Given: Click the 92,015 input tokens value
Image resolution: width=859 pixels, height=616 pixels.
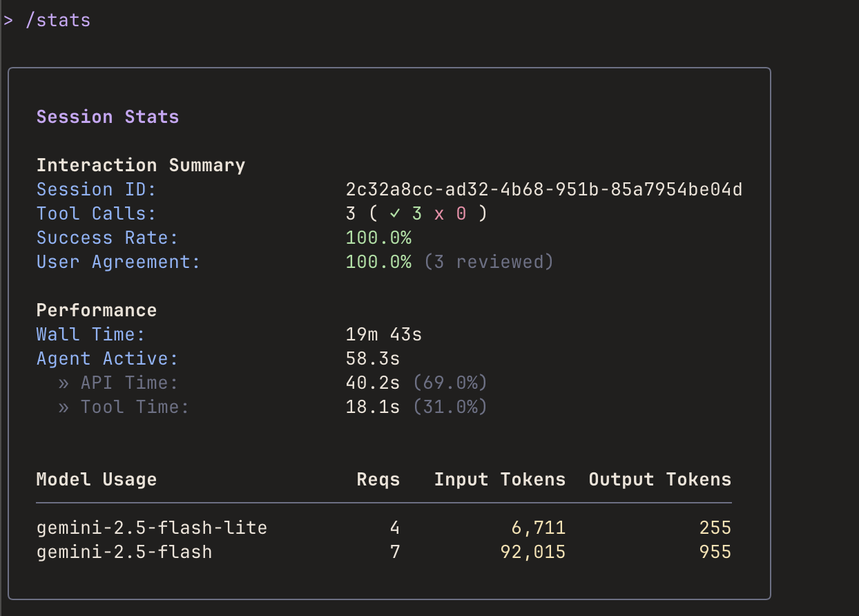Looking at the screenshot, I should [532, 552].
